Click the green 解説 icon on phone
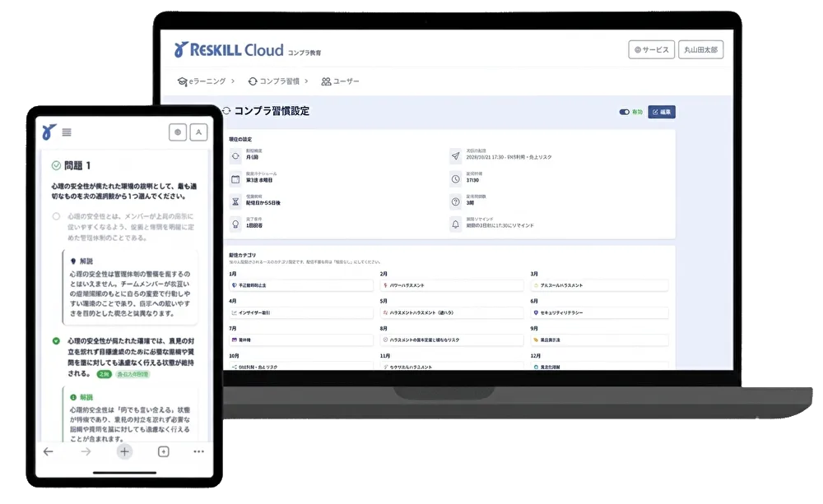Viewport: 823px width, 504px height. (x=73, y=397)
